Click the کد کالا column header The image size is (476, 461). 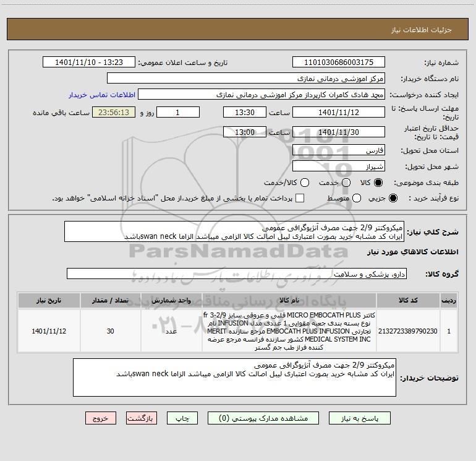(408, 300)
